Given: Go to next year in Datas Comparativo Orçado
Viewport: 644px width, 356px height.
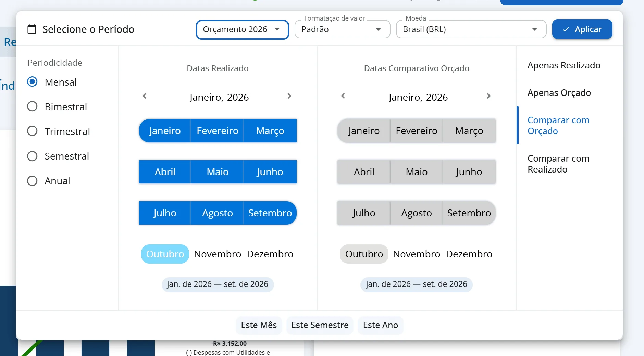Looking at the screenshot, I should 488,96.
